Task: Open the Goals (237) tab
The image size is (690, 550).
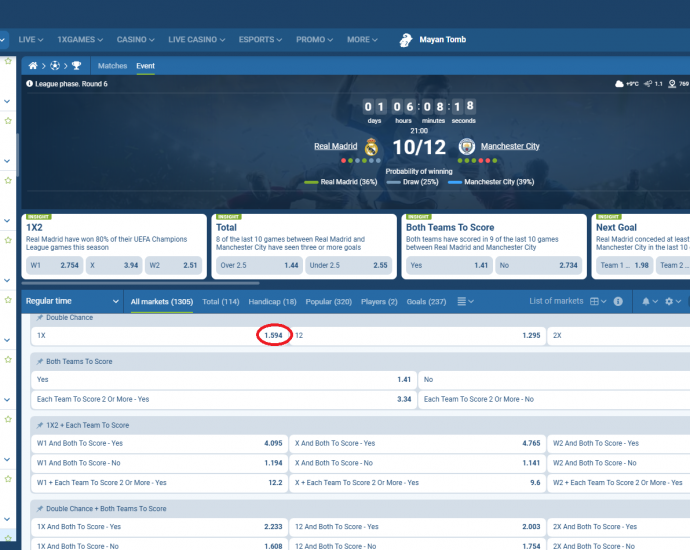Action: coord(426,302)
